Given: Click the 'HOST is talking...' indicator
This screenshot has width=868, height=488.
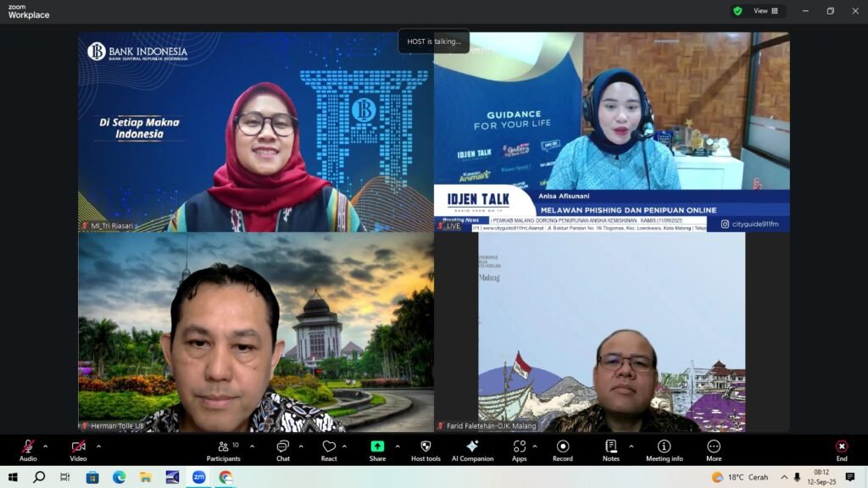Looking at the screenshot, I should [x=433, y=42].
